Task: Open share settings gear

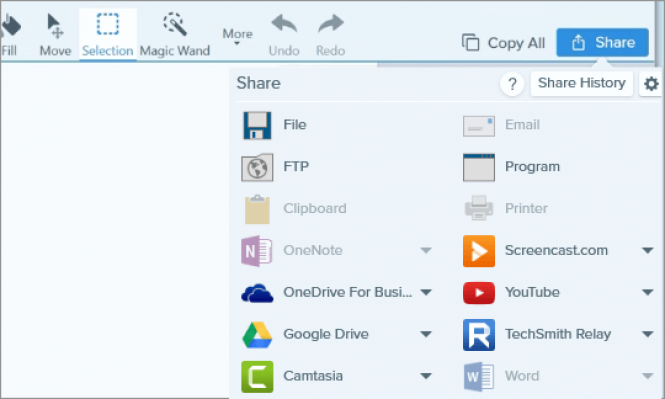Action: tap(651, 84)
